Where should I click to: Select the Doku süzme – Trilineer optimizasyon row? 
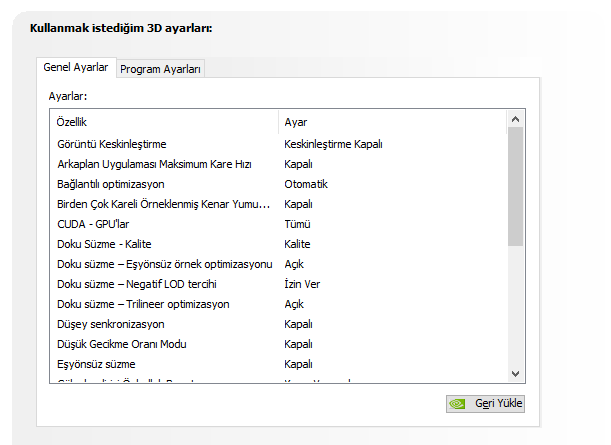coord(143,304)
